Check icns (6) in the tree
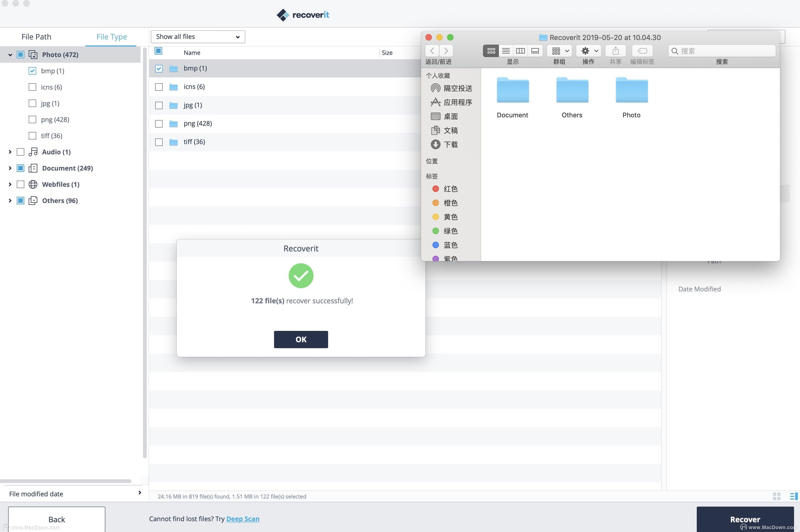The height and width of the screenshot is (532, 800). [x=32, y=87]
